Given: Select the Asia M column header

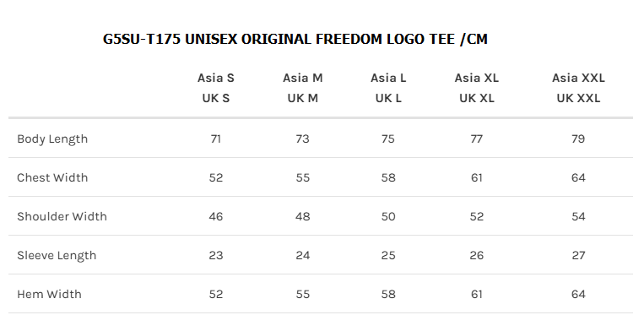Looking at the screenshot, I should click(x=303, y=78).
